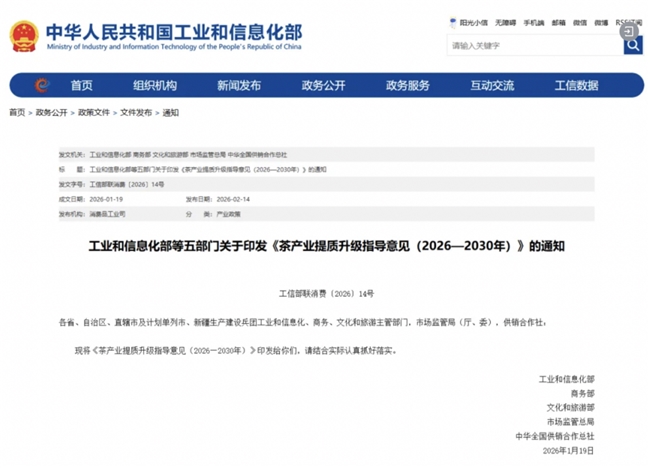Screen dimensions: 650x468
Task: Click the gray overlay exit icon
Action: [629, 31]
